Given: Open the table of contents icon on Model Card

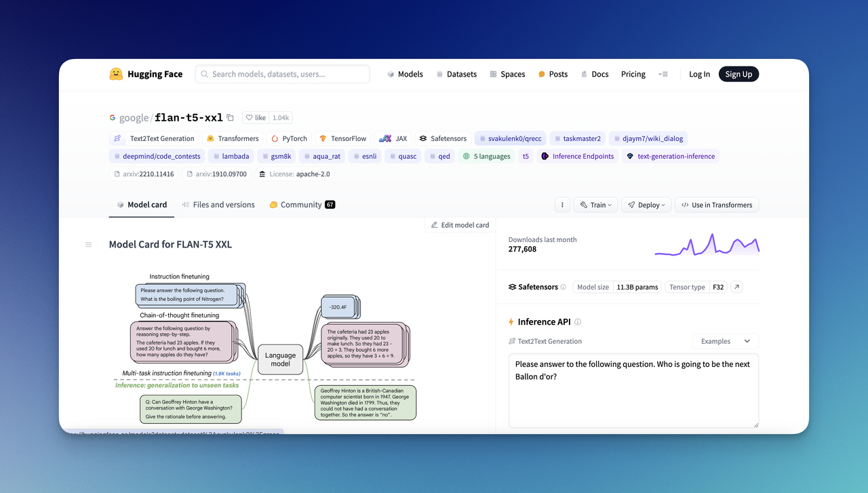Looking at the screenshot, I should pyautogui.click(x=88, y=244).
